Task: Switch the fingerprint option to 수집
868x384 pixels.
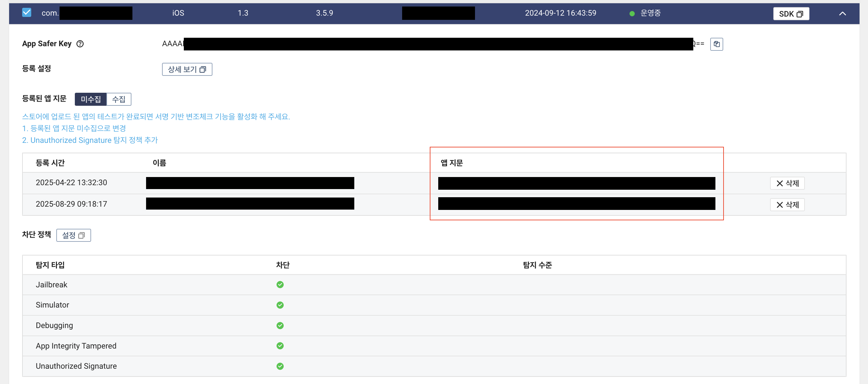Action: pos(119,100)
